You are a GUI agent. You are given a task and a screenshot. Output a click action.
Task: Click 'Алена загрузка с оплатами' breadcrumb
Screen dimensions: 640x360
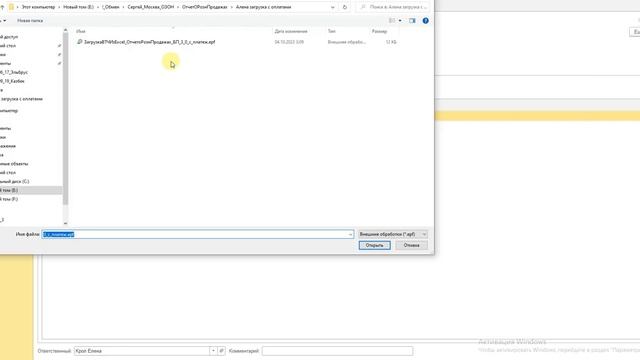pos(263,7)
